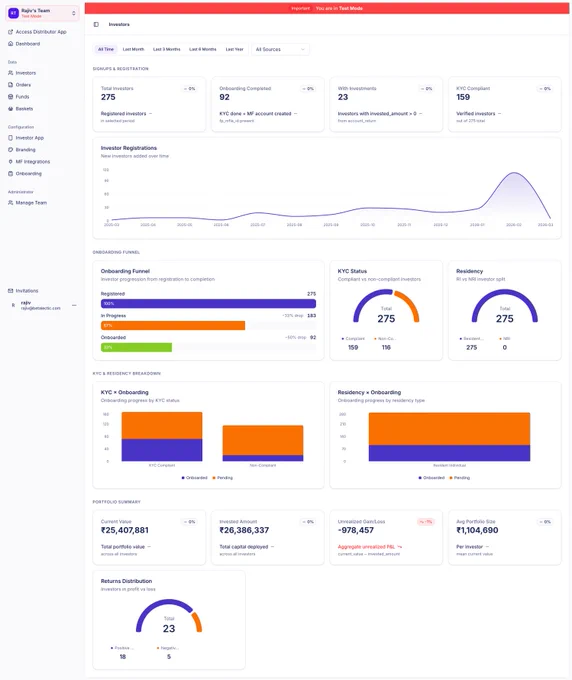Click the red -1% badge on Unrealized Gain/Loss

[425, 522]
